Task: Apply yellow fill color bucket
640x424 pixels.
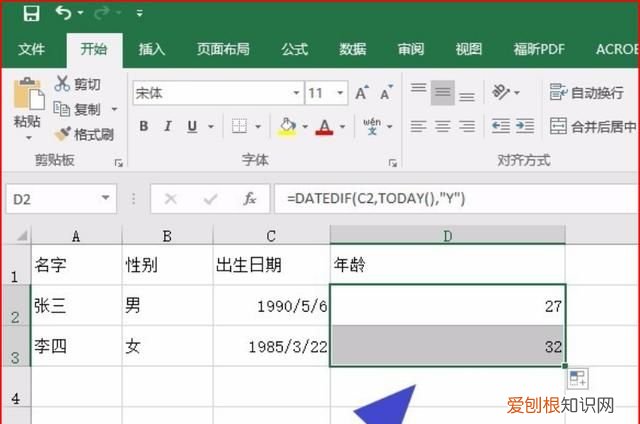Action: click(x=287, y=127)
